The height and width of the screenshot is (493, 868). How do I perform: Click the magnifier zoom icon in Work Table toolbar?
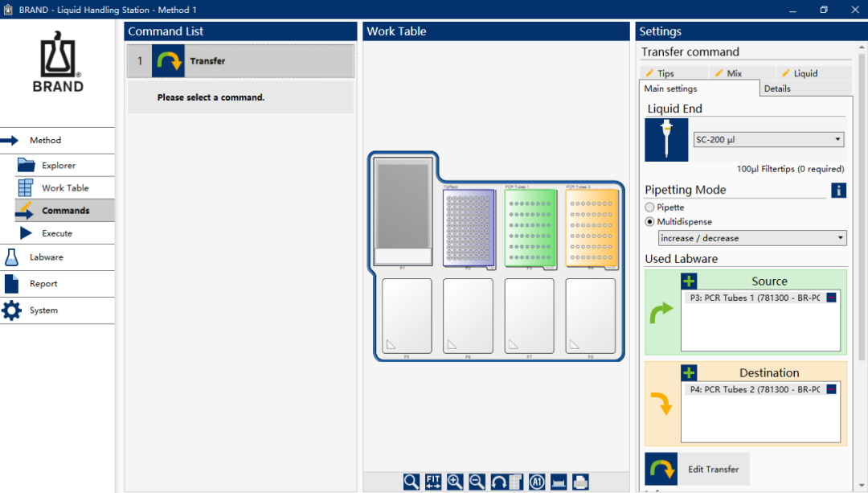pos(411,482)
